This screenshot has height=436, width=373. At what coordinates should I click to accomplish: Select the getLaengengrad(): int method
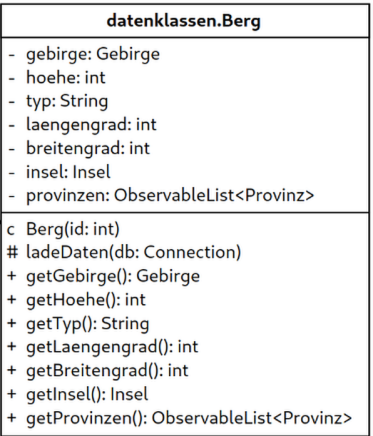(112, 347)
